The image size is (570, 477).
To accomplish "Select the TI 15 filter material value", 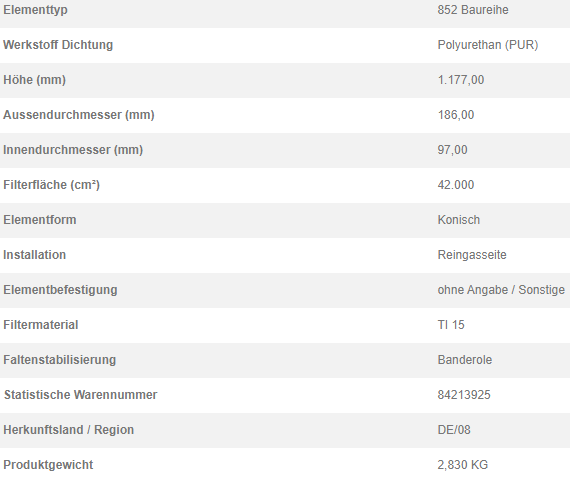I will (x=451, y=325).
